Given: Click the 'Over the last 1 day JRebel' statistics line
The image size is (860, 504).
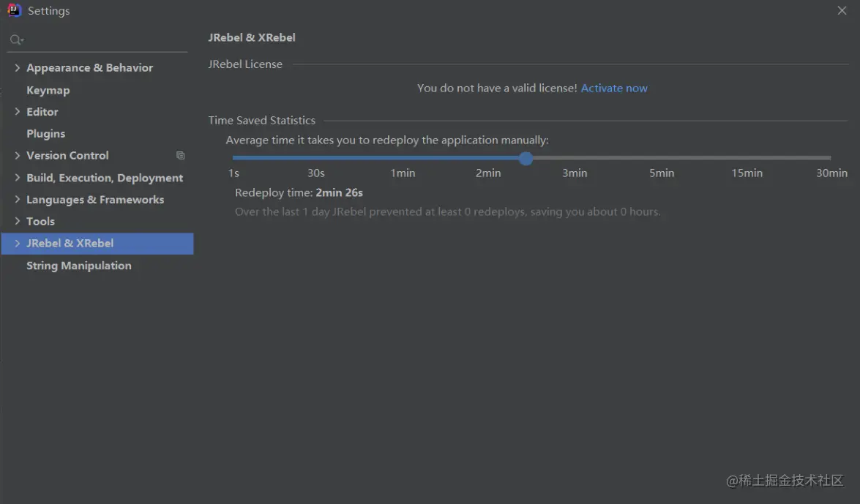Looking at the screenshot, I should point(447,211).
